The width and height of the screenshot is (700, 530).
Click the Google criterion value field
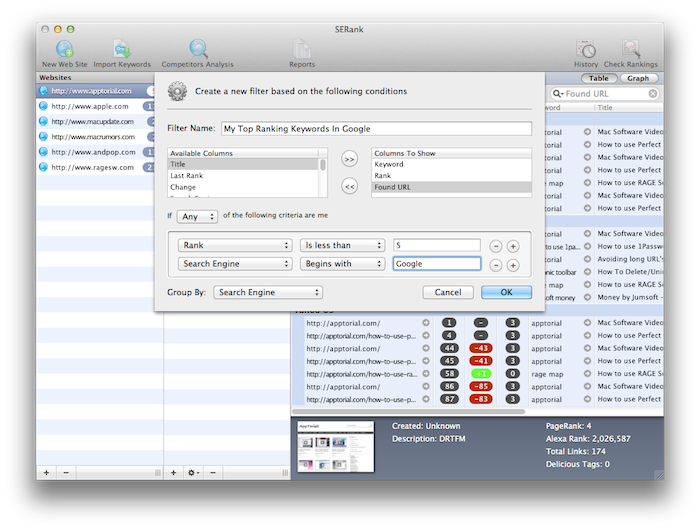tap(437, 263)
